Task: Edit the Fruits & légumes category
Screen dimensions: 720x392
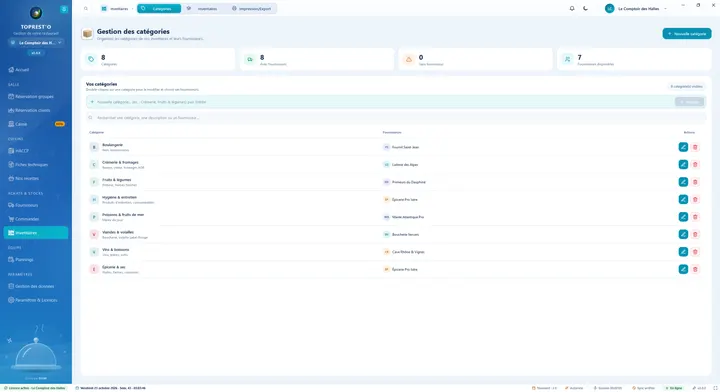Action: click(683, 182)
